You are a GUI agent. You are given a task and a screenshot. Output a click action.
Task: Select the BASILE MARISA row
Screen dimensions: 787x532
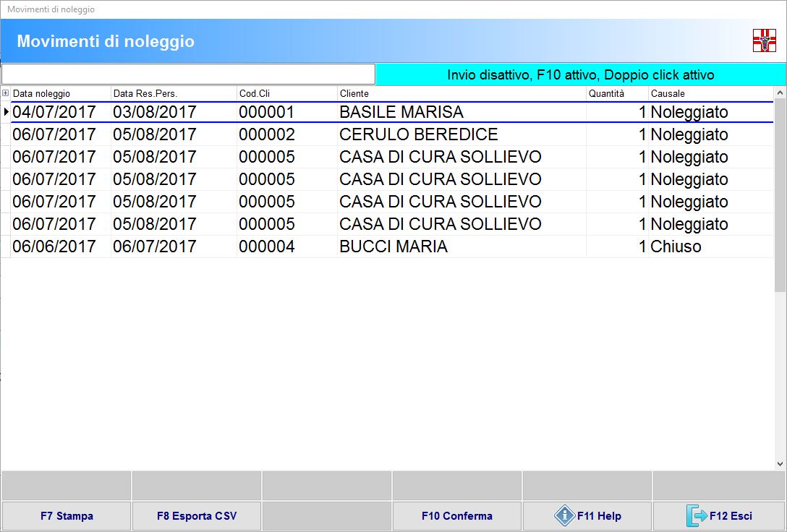401,112
